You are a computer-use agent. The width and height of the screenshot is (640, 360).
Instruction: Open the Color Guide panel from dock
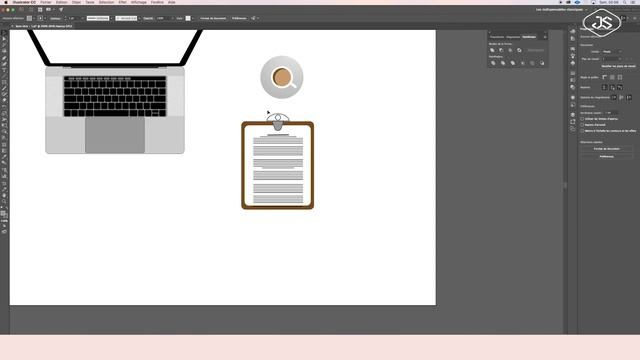(573, 38)
